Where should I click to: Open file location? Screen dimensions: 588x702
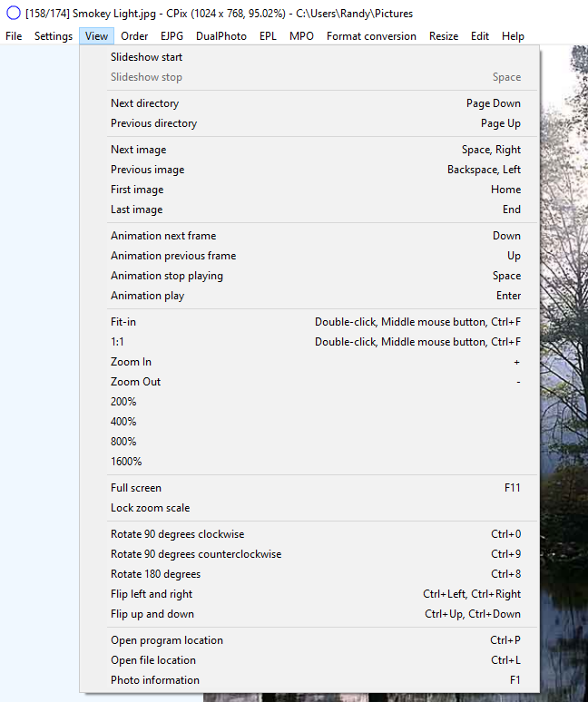click(x=309, y=660)
